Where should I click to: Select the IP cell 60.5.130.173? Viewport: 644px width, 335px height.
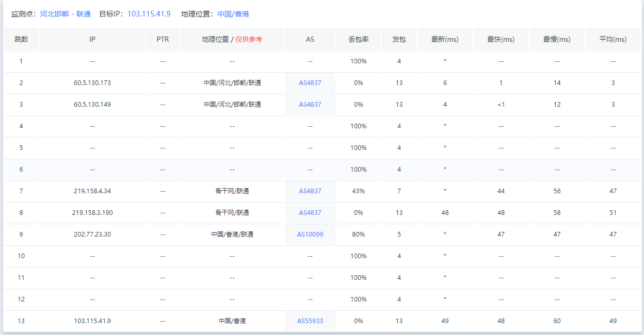pyautogui.click(x=92, y=83)
